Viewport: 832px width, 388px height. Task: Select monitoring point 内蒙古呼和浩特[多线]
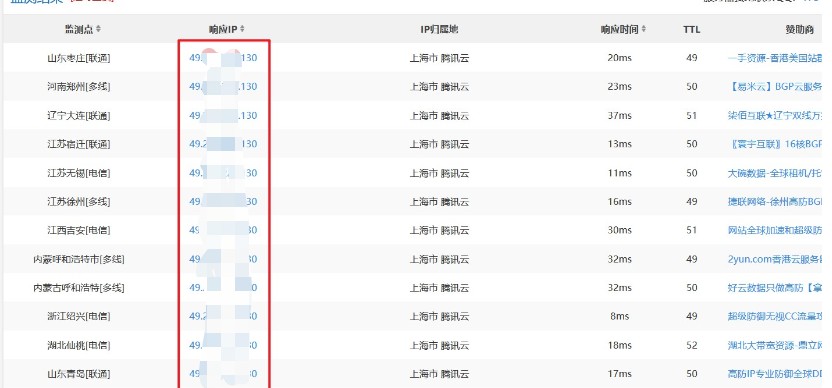coord(79,288)
